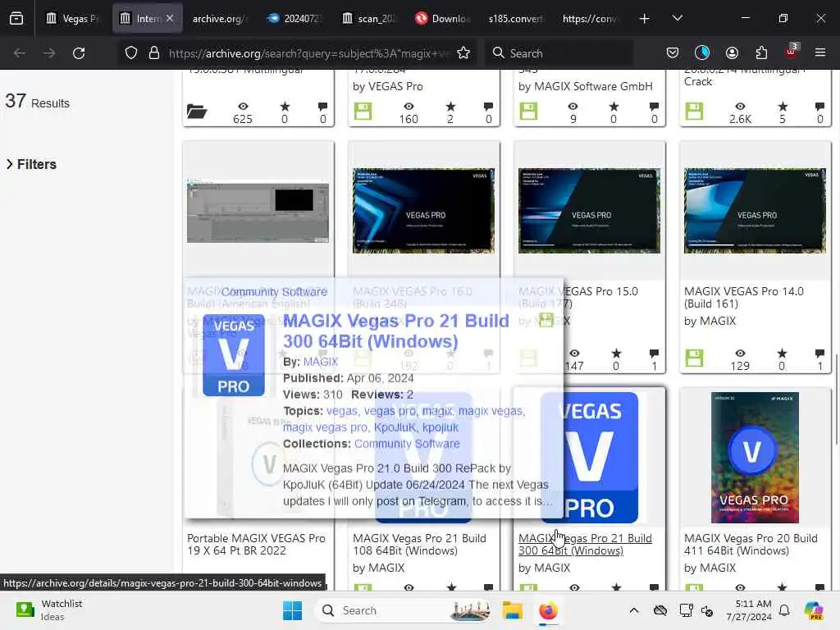Click the site security padlock icon
Image resolution: width=840 pixels, height=630 pixels.
pos(154,53)
